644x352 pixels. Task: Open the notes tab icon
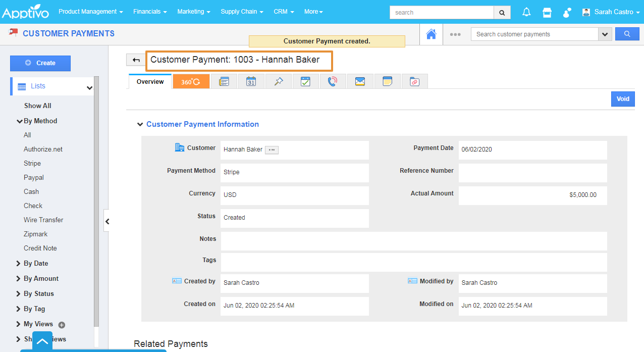(387, 82)
